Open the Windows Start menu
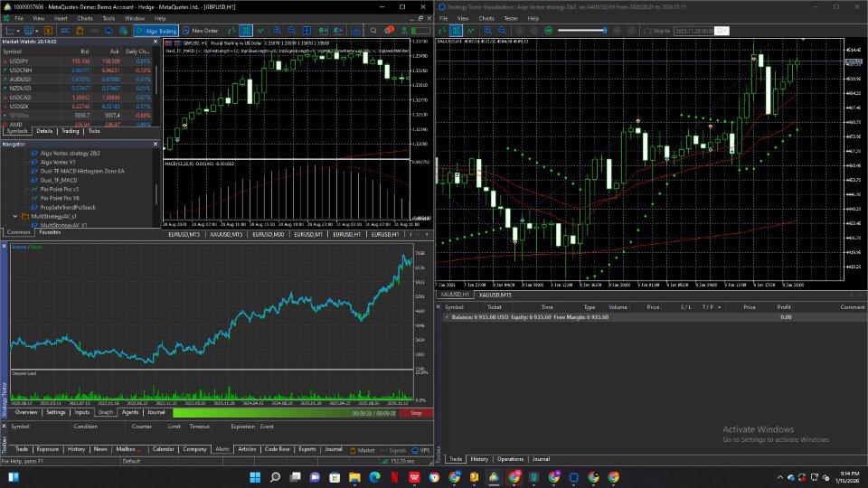 tap(255, 477)
